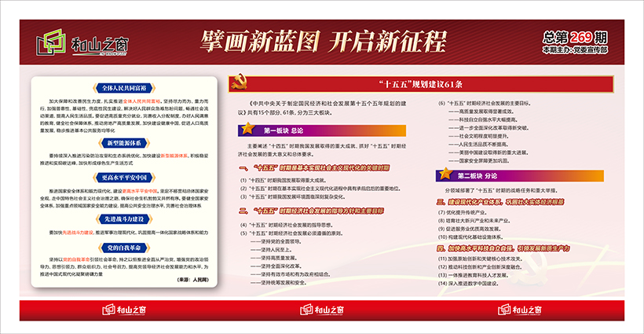644x334 pixels.
Task: Click the 更高水平平安中国 heading label
Action: (121, 178)
